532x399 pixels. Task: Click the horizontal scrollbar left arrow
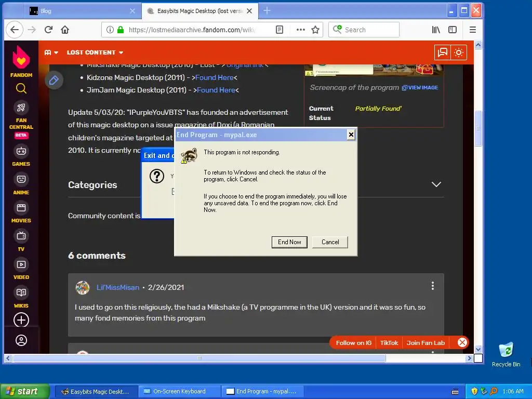tap(8, 358)
